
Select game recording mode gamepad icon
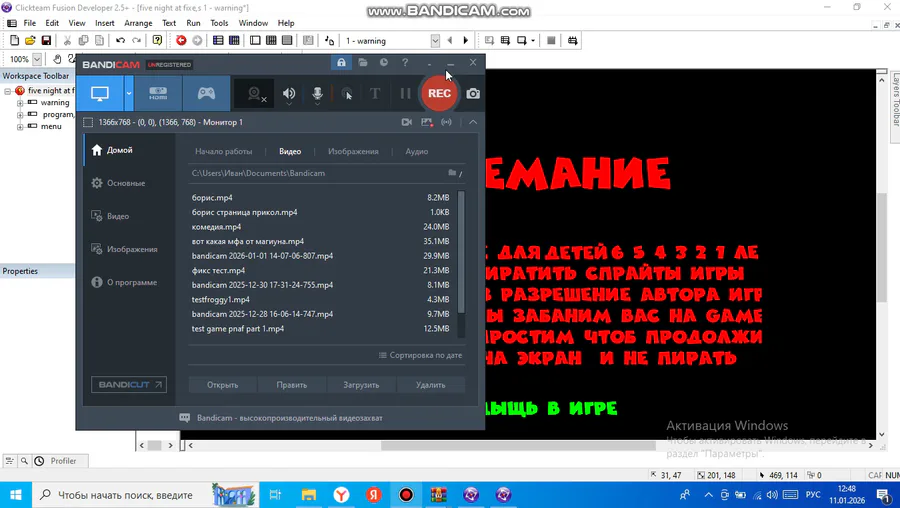pos(206,94)
